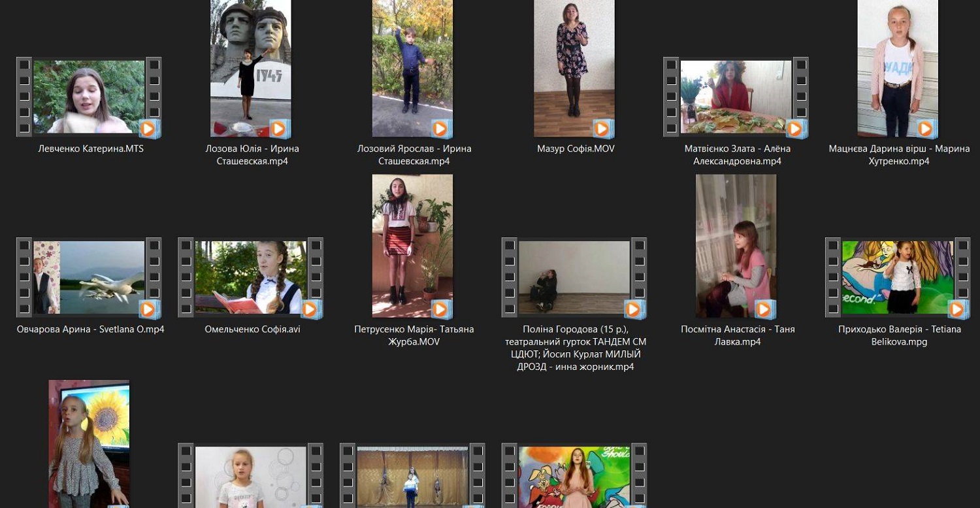The width and height of the screenshot is (980, 508).
Task: Click the Лозова Юлія video thumbnail
Action: 250,69
